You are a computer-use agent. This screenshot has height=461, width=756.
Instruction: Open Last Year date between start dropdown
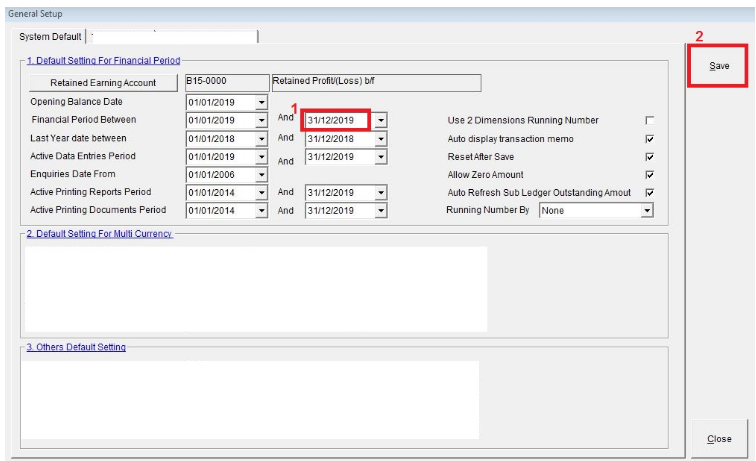click(x=262, y=138)
